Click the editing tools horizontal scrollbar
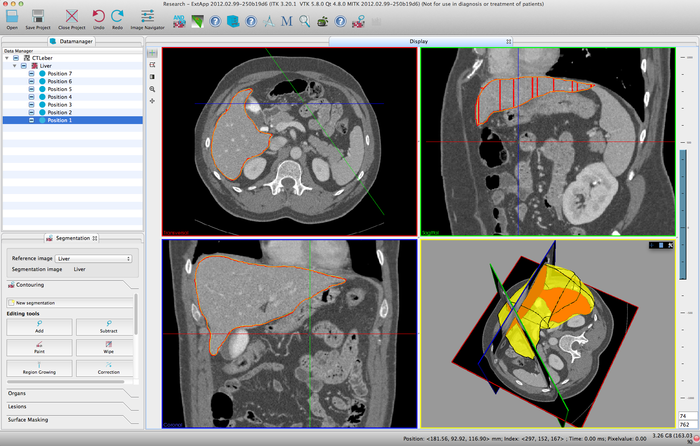Screen dimensions: 700x446 (x=66, y=382)
